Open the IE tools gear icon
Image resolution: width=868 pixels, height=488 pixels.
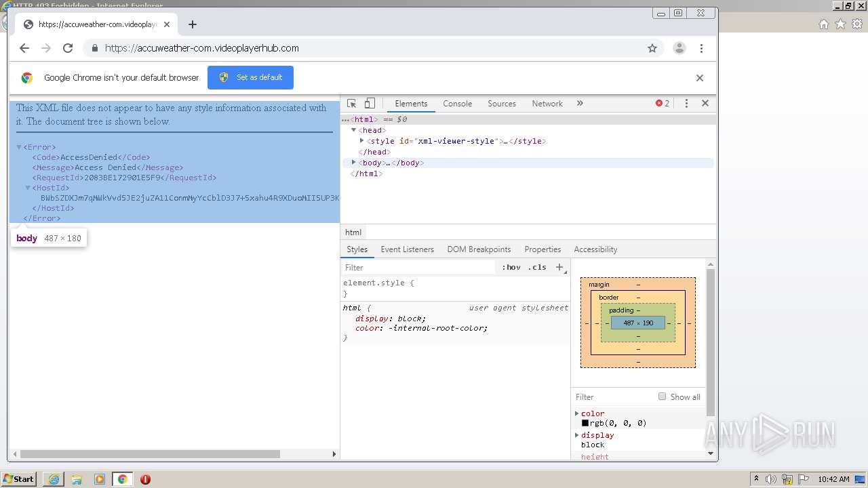coord(857,24)
